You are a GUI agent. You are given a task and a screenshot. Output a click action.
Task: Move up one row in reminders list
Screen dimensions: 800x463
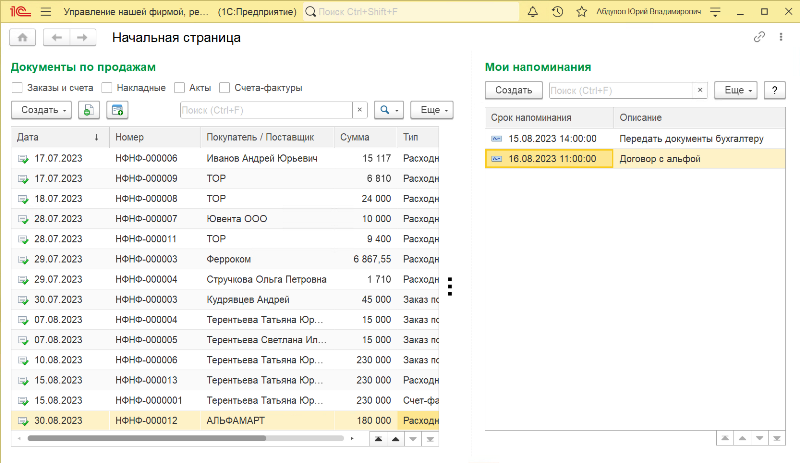pos(742,438)
